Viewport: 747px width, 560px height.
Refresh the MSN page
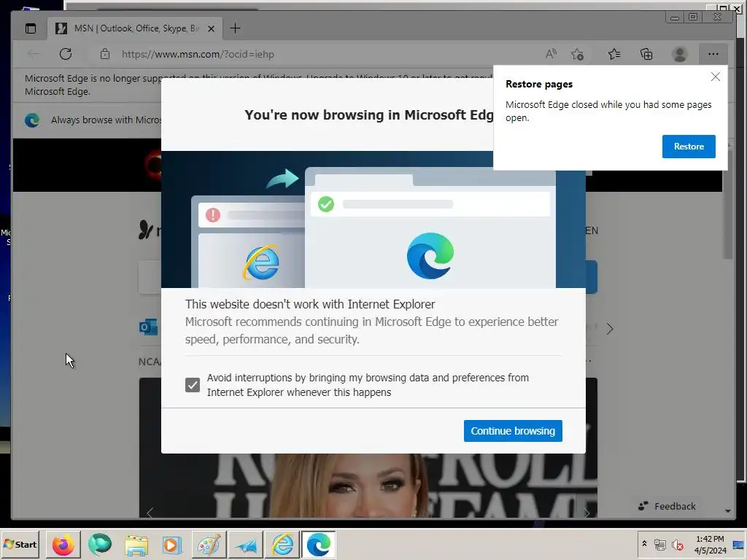(66, 54)
